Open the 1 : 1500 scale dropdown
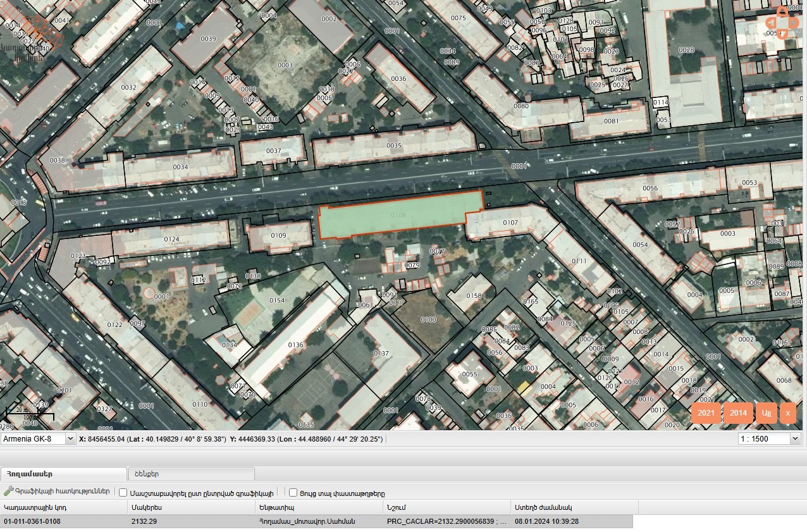 point(795,438)
